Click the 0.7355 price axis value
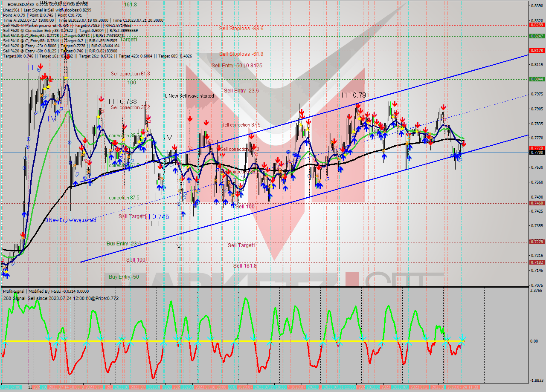 (x=537, y=226)
